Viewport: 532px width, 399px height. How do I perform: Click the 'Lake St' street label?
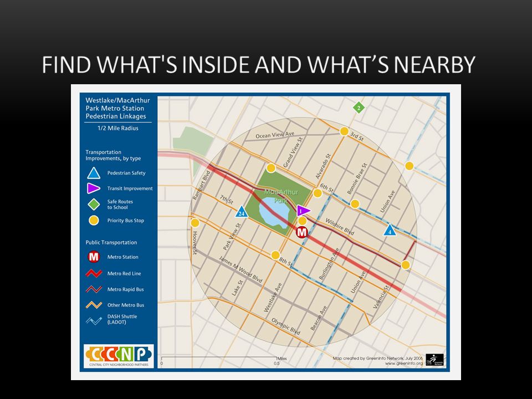point(238,288)
